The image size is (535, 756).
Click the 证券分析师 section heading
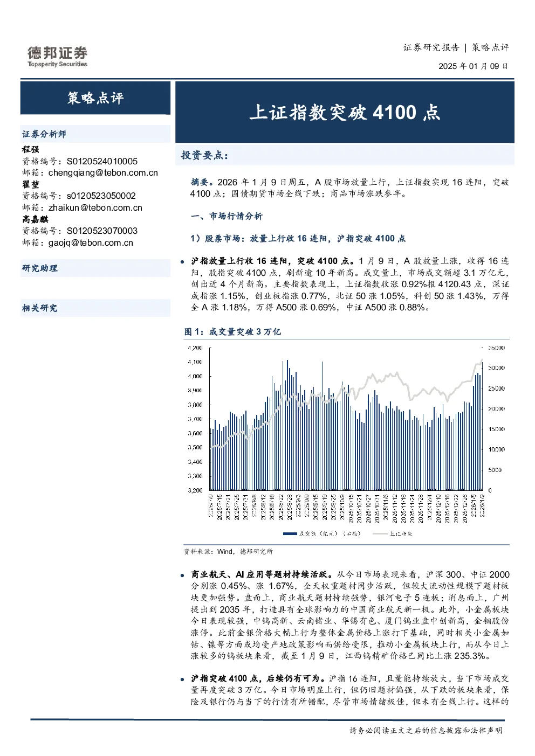pos(44,134)
